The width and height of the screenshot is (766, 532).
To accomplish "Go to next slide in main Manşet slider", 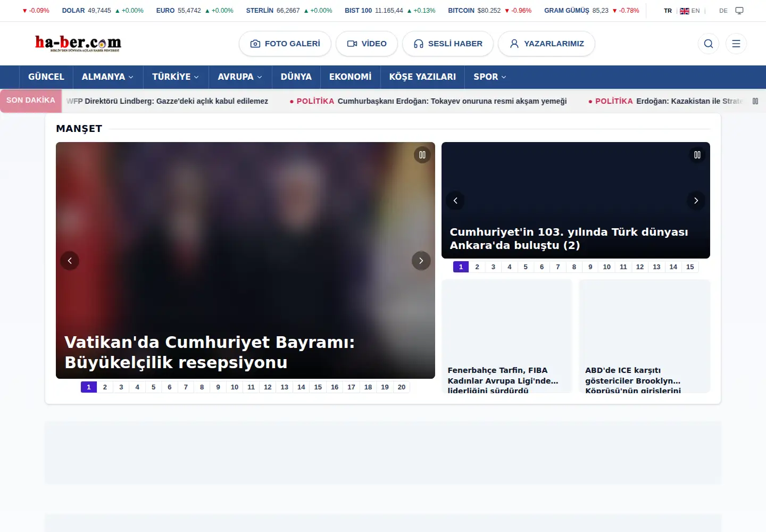I will click(x=421, y=261).
